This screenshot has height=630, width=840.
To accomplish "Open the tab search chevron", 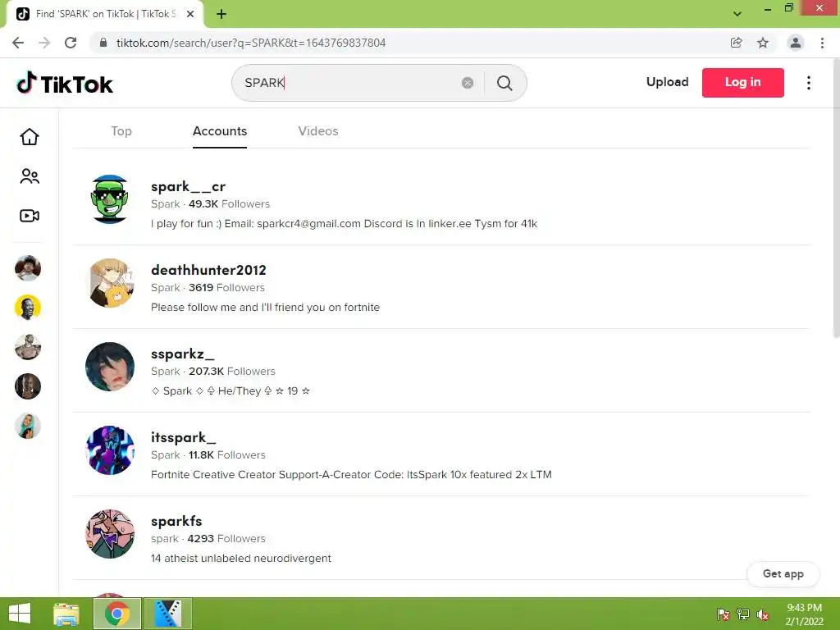I will 737,14.
